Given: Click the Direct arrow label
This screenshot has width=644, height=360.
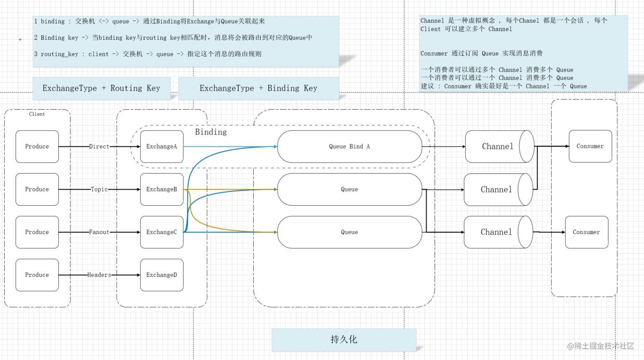Looking at the screenshot, I should tap(99, 146).
